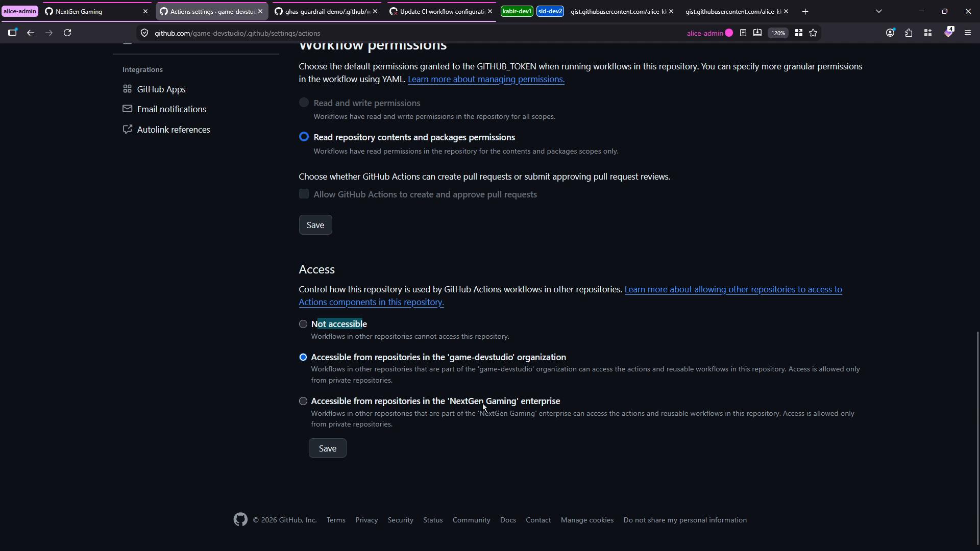Image resolution: width=980 pixels, height=551 pixels.
Task: Go back with the browser back arrow
Action: coord(31,33)
